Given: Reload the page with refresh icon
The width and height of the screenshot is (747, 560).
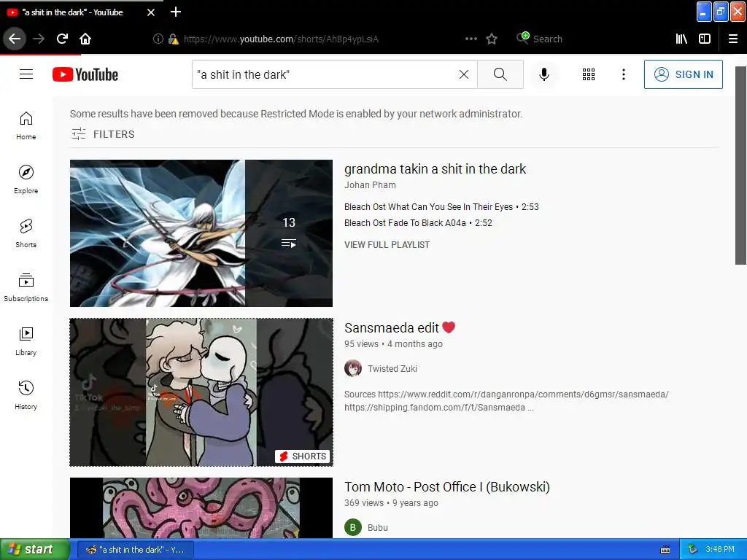Looking at the screenshot, I should tap(63, 39).
